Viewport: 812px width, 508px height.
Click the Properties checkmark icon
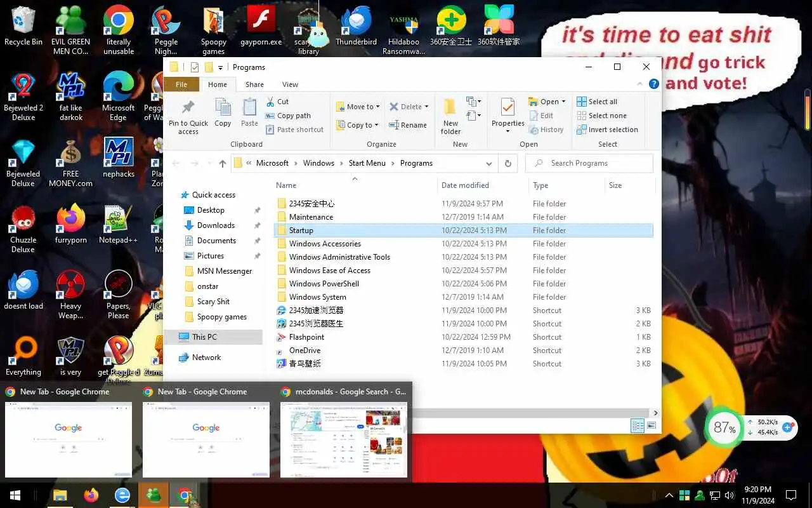[x=507, y=107]
